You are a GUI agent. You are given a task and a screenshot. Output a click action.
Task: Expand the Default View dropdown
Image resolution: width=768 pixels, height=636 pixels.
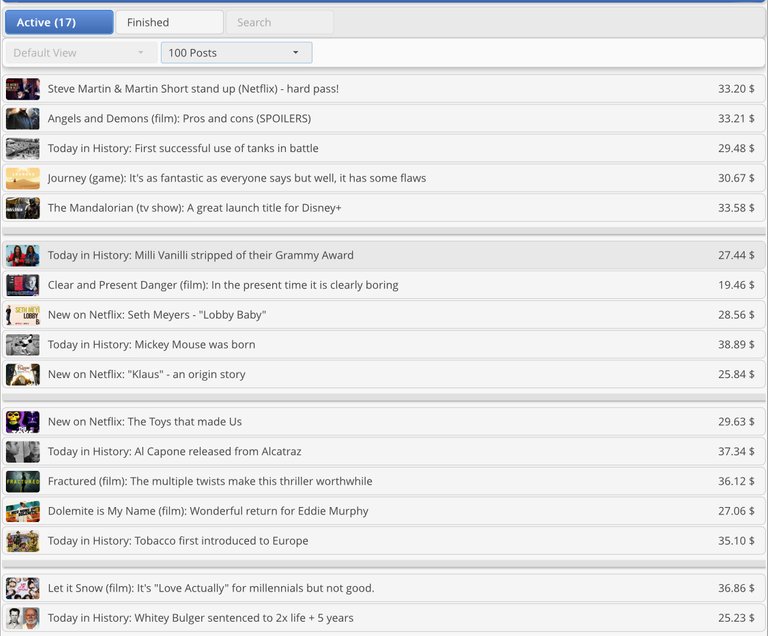point(80,52)
